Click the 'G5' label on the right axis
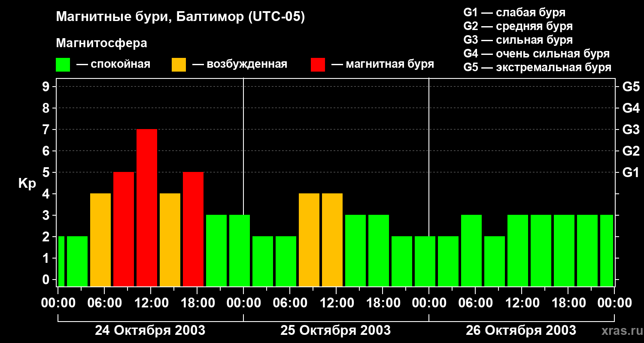 (631, 87)
